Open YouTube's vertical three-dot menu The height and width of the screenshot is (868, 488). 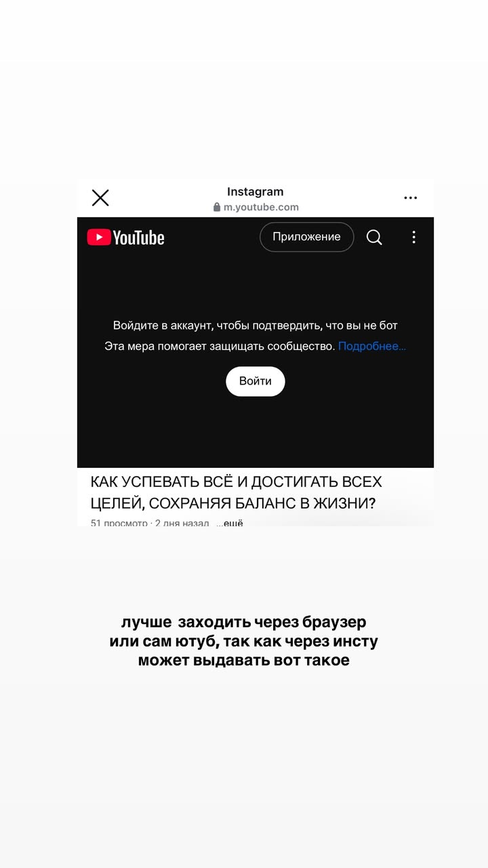tap(413, 237)
